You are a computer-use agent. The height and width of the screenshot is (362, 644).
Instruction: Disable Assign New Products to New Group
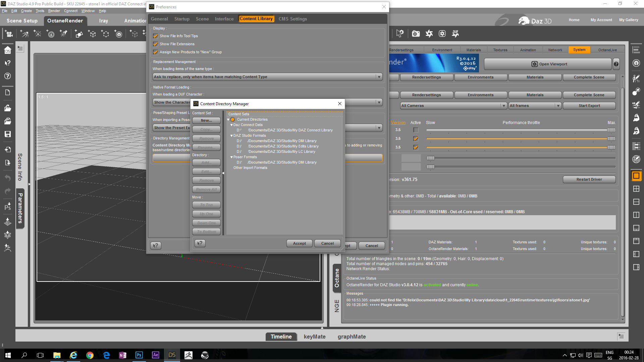[x=156, y=52]
